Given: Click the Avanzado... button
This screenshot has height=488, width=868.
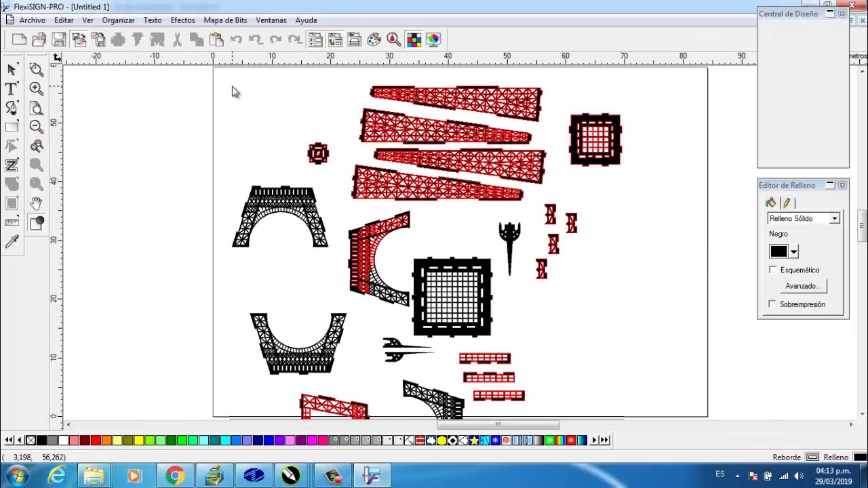Looking at the screenshot, I should pyautogui.click(x=803, y=286).
